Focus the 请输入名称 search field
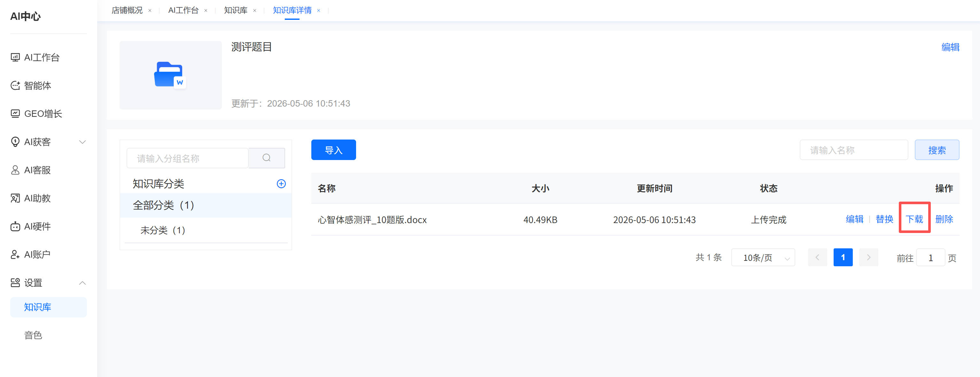980x377 pixels. pyautogui.click(x=854, y=150)
